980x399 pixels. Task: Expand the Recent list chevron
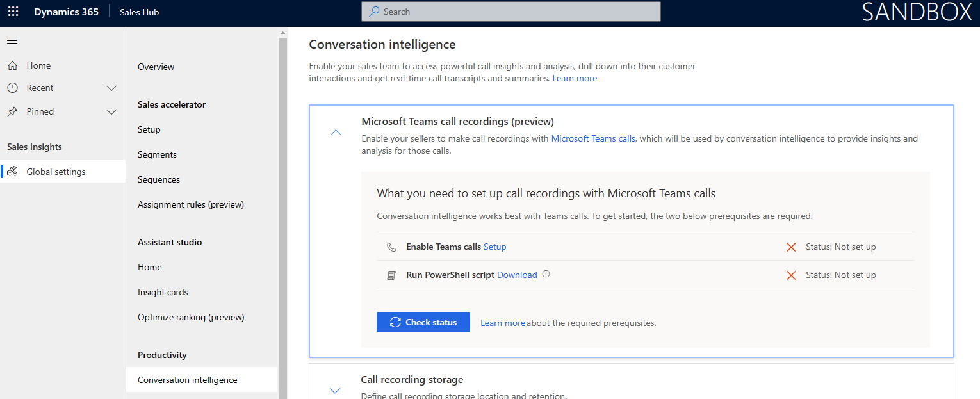coord(111,88)
